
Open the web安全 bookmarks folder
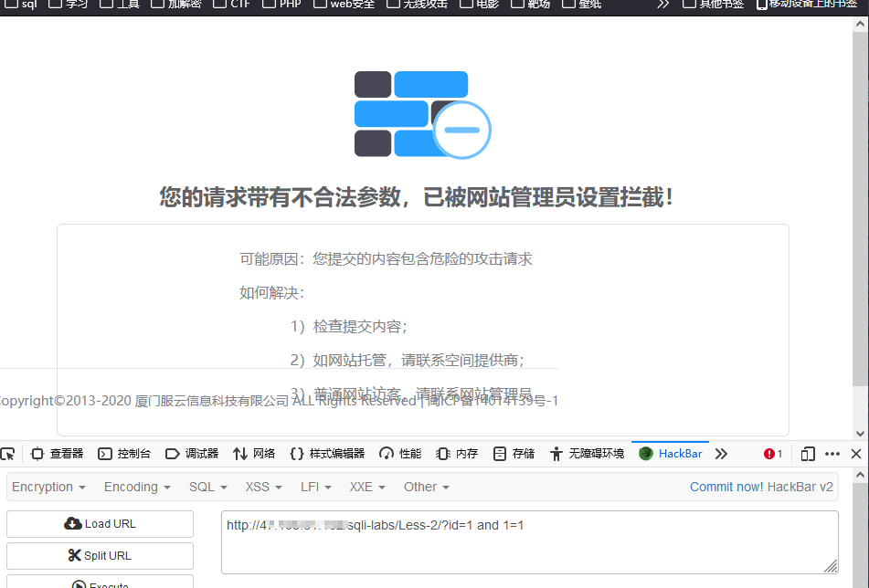tap(344, 4)
